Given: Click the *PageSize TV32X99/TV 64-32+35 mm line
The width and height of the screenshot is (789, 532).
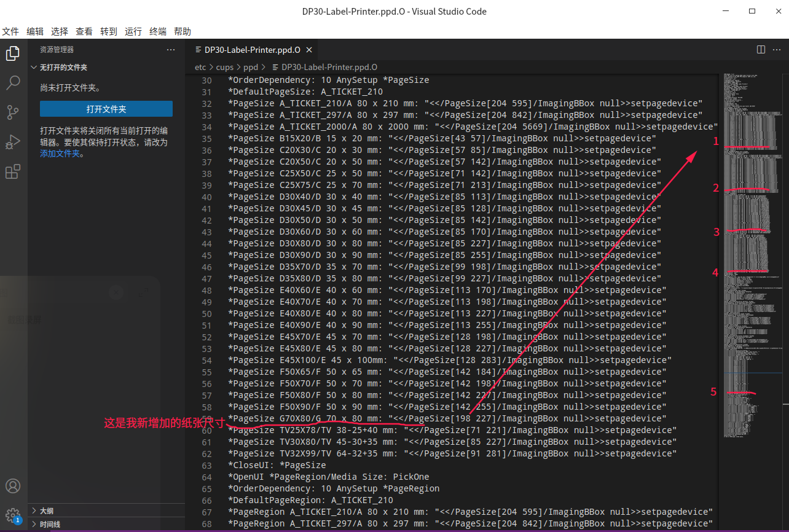Looking at the screenshot, I should click(452, 453).
